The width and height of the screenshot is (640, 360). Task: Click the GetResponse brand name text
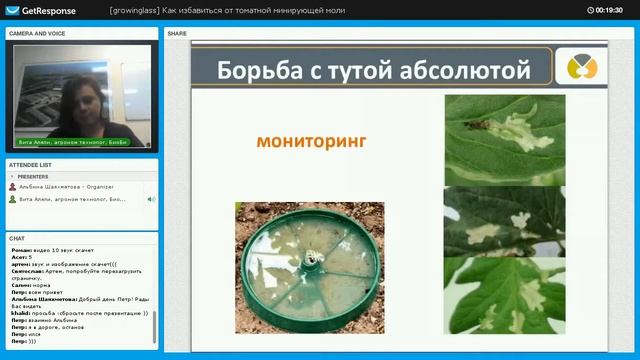49,11
